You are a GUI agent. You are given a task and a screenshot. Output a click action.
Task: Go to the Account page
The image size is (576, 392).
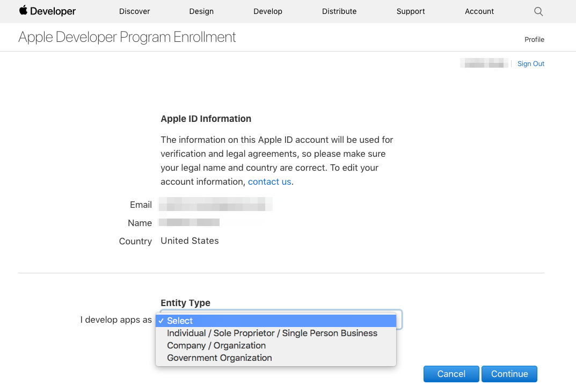point(479,11)
